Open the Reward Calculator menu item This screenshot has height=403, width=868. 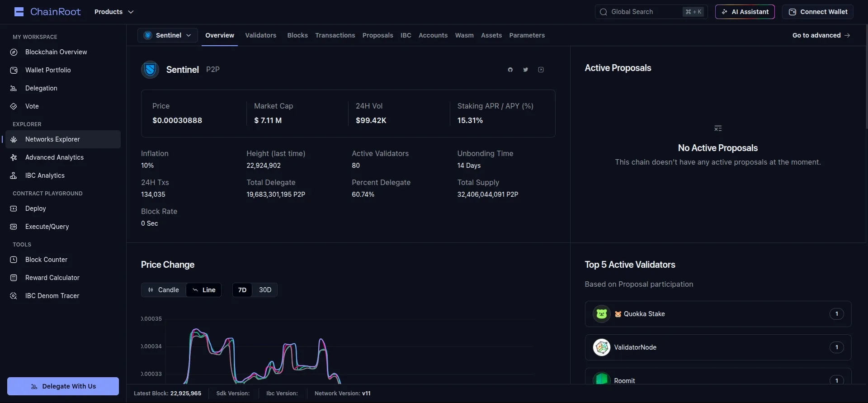(x=63, y=278)
